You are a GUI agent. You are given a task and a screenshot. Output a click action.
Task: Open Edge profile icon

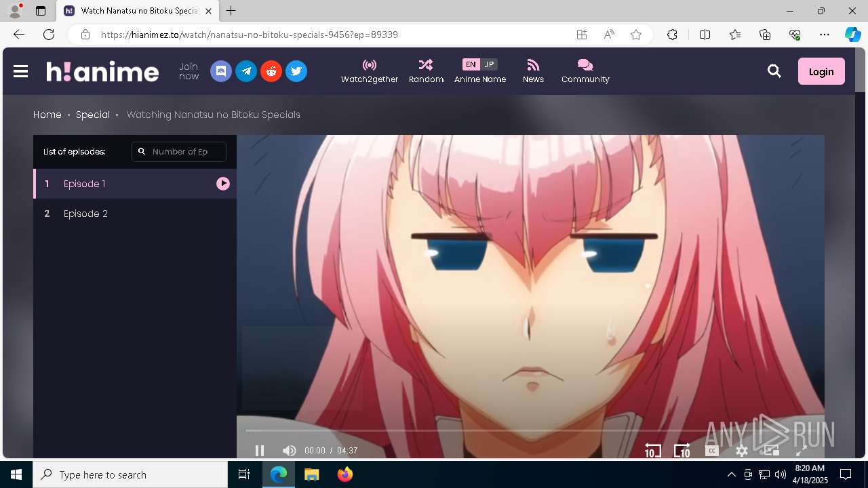click(x=14, y=11)
